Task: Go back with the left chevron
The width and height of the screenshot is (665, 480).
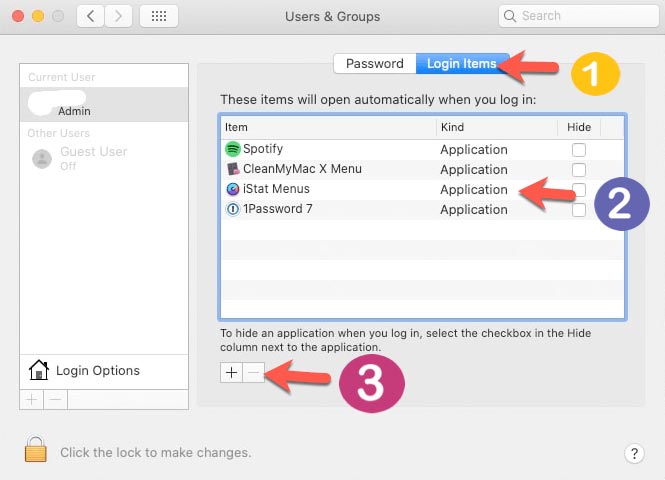Action: 92,17
